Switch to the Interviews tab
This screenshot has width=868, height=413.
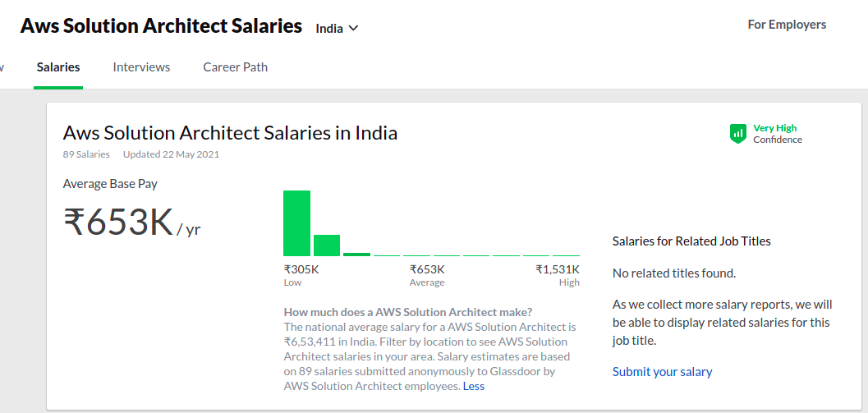pyautogui.click(x=141, y=67)
